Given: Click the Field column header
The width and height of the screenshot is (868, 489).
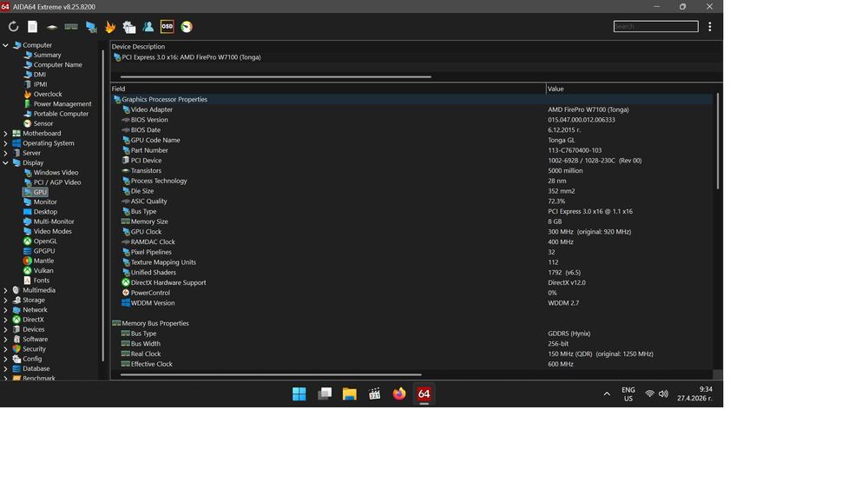Looking at the screenshot, I should 328,89.
